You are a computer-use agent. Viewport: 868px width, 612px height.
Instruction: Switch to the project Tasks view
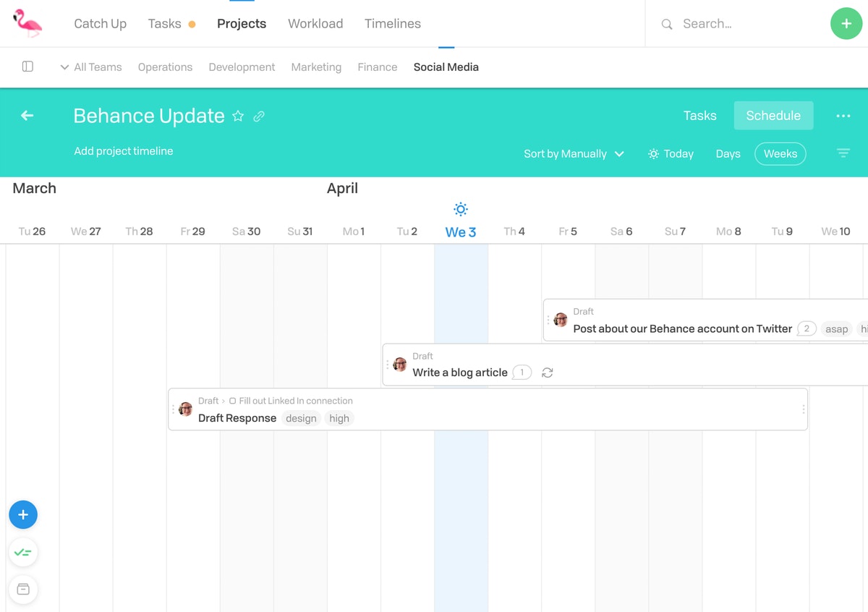click(x=699, y=116)
